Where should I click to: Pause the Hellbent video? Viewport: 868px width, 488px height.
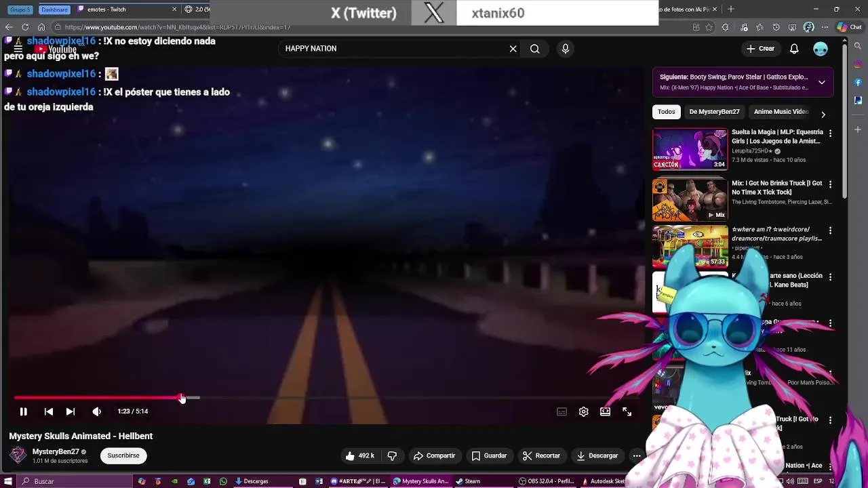23,411
